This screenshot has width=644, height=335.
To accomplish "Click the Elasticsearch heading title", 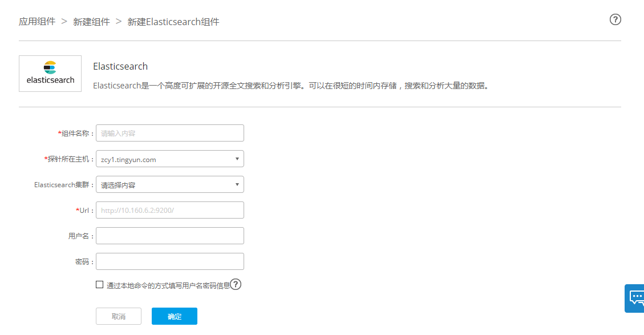I will point(120,66).
